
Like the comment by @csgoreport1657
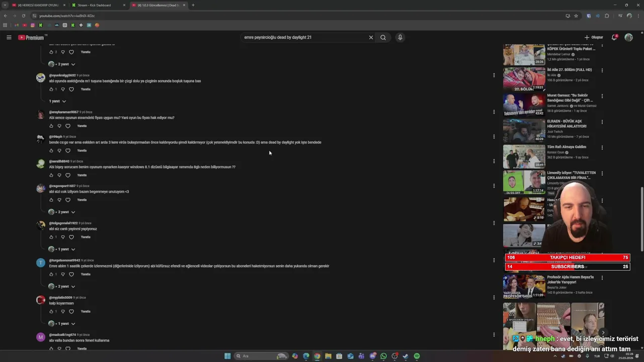[x=51, y=200]
